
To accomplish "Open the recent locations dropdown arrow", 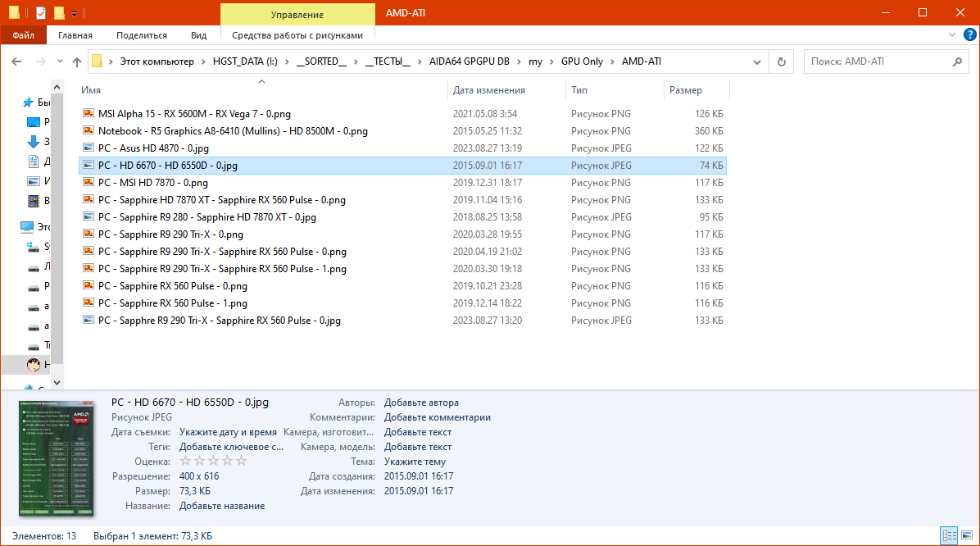I will [60, 61].
